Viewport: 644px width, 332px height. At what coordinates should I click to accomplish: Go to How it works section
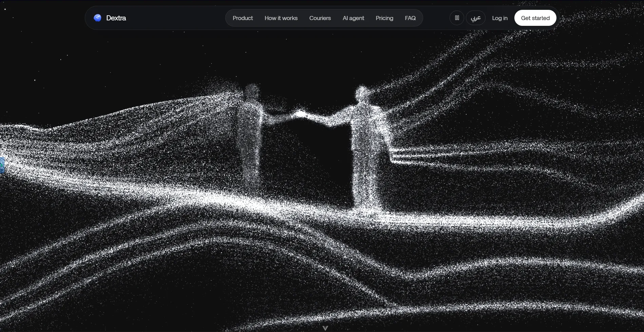281,18
